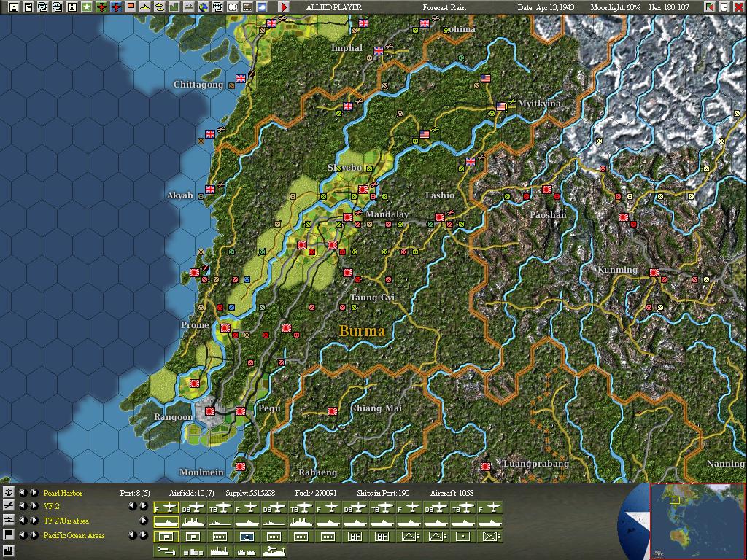Click the save game disk icon
Image resolution: width=747 pixels, height=560 pixels.
coord(14,7)
